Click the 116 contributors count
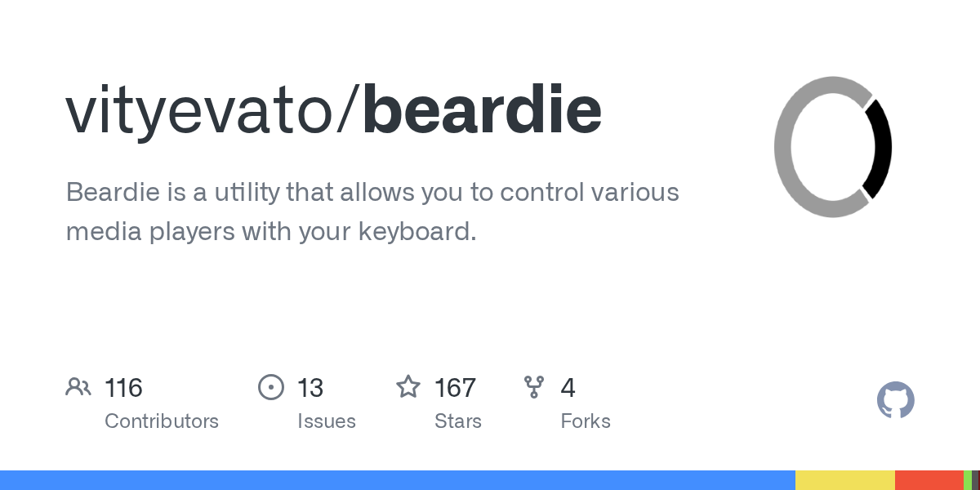This screenshot has height=490, width=980. (x=123, y=387)
